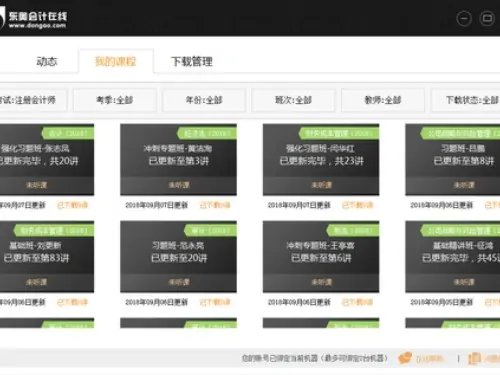Click the update date under the 已更新至第8讲 card
This screenshot has height=375, width=500.
tap(442, 205)
